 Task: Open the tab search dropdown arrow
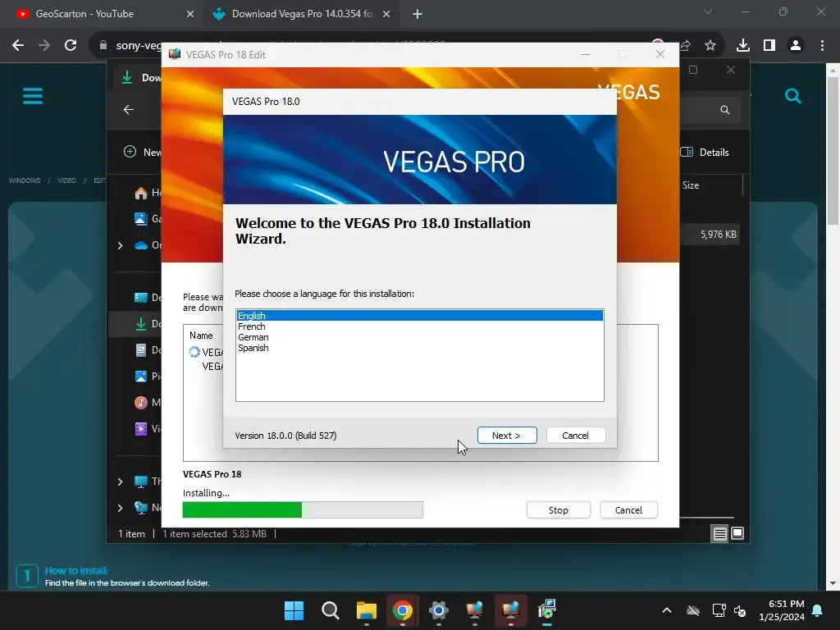tap(708, 11)
